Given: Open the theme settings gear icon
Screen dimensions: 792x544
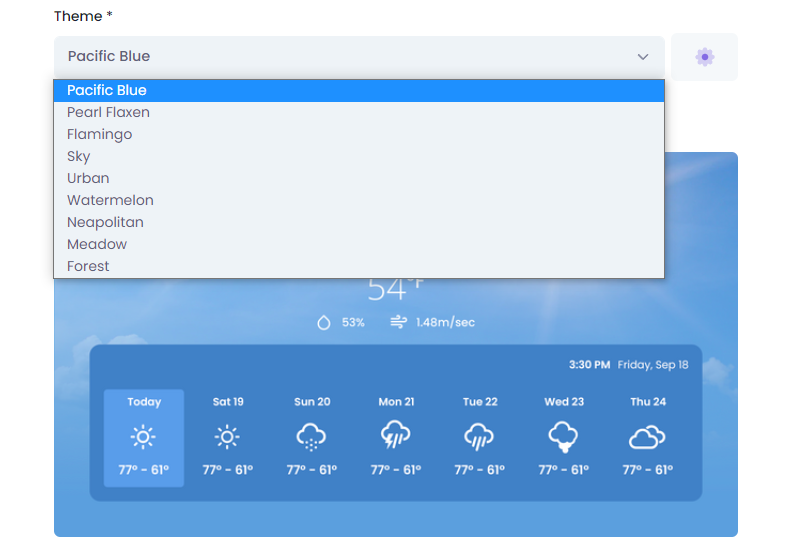Looking at the screenshot, I should coord(704,57).
